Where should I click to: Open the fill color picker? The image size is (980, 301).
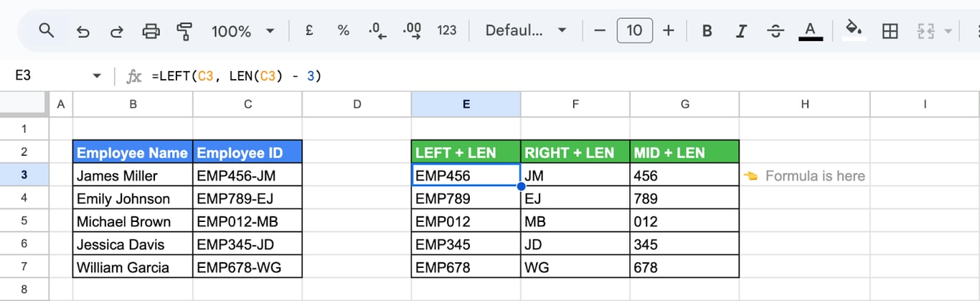tap(854, 31)
